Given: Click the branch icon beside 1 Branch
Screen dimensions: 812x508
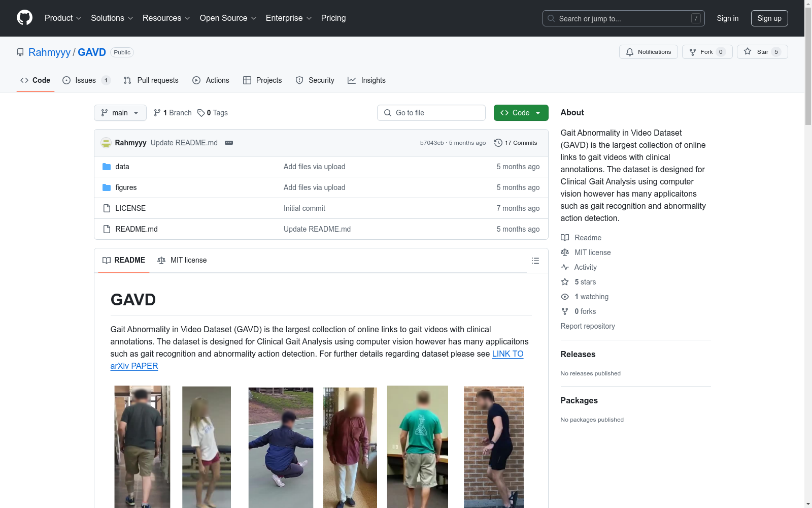Looking at the screenshot, I should click(157, 113).
